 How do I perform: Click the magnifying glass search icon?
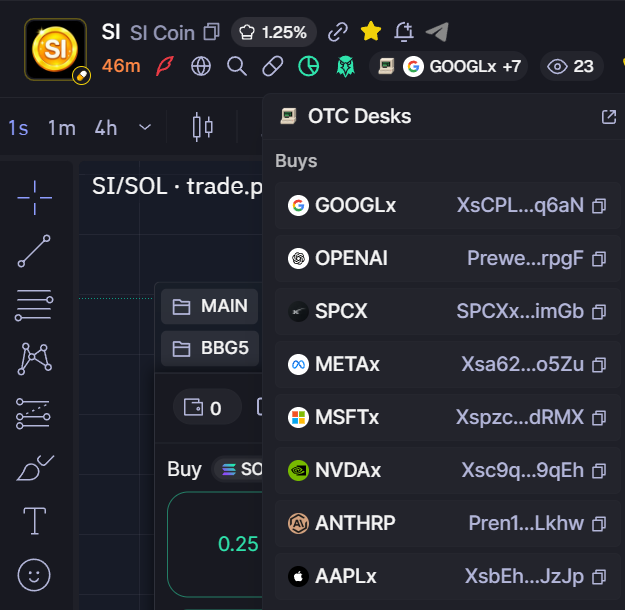pyautogui.click(x=237, y=66)
